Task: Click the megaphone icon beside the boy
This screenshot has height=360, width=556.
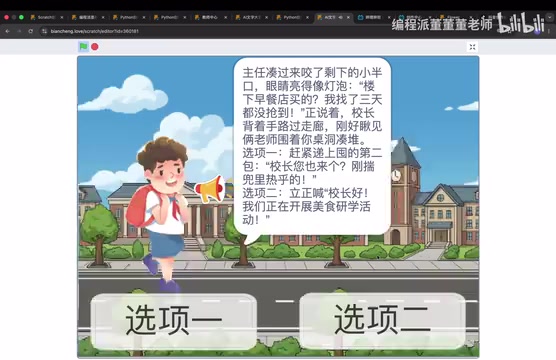Action: 210,189
